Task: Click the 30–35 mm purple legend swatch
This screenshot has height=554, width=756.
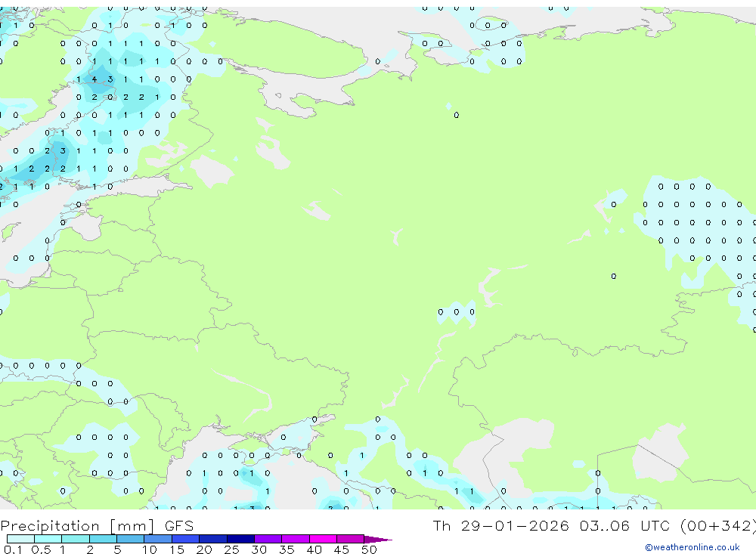Action: [x=268, y=539]
